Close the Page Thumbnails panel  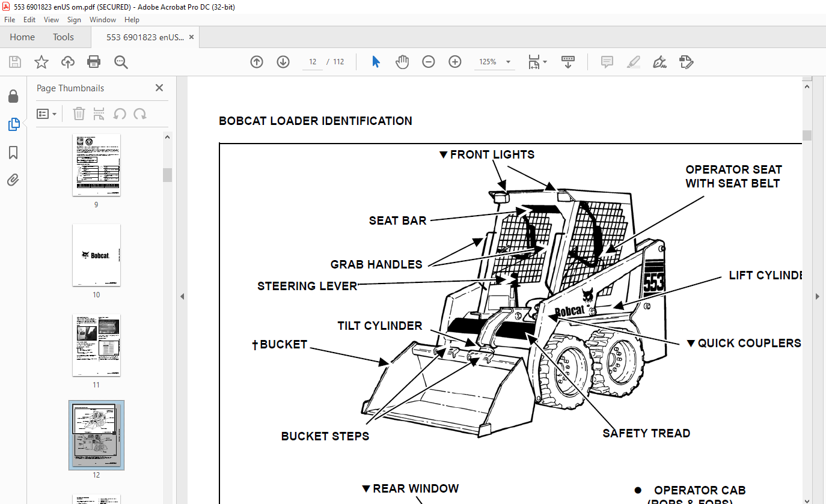(x=159, y=88)
